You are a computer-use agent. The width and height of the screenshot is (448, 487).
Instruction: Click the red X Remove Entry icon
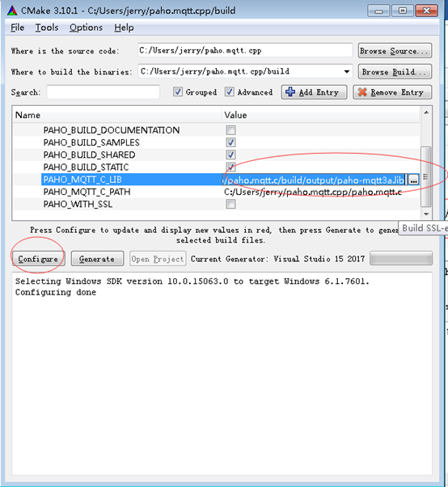point(362,92)
